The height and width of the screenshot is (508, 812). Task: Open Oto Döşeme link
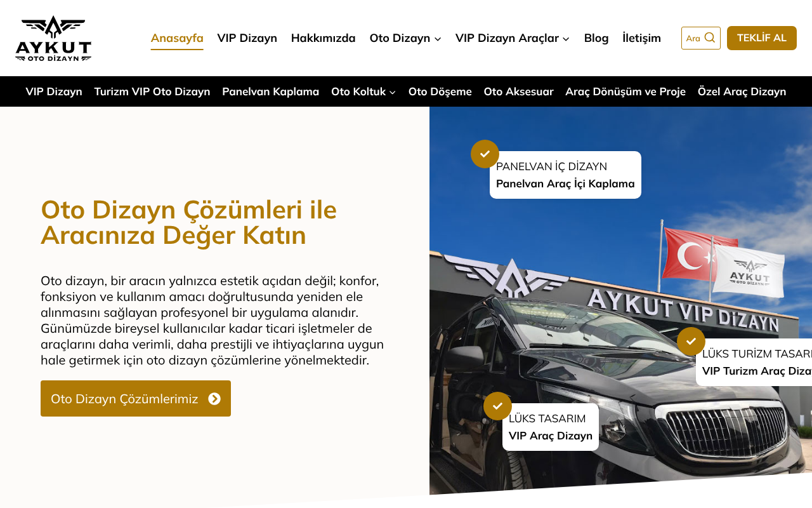(440, 91)
